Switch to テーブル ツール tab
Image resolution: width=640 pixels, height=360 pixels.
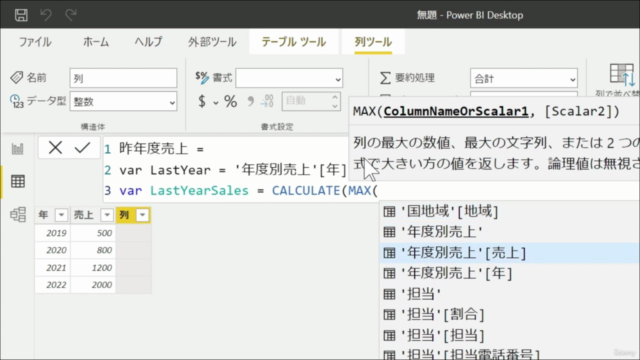tap(293, 42)
